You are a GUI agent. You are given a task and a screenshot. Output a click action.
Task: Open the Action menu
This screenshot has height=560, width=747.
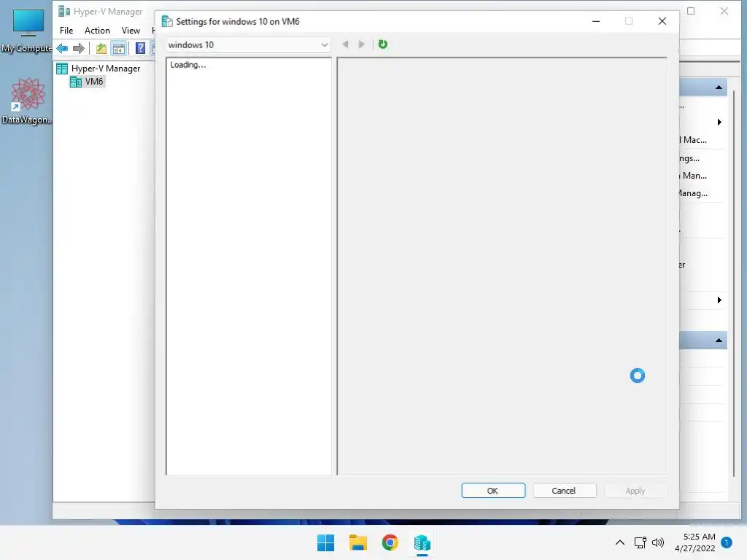tap(97, 31)
